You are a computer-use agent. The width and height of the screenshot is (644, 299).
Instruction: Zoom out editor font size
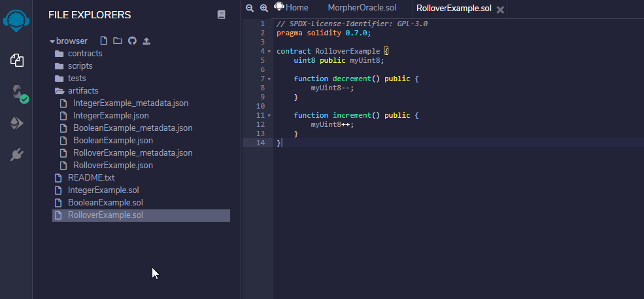click(x=249, y=8)
